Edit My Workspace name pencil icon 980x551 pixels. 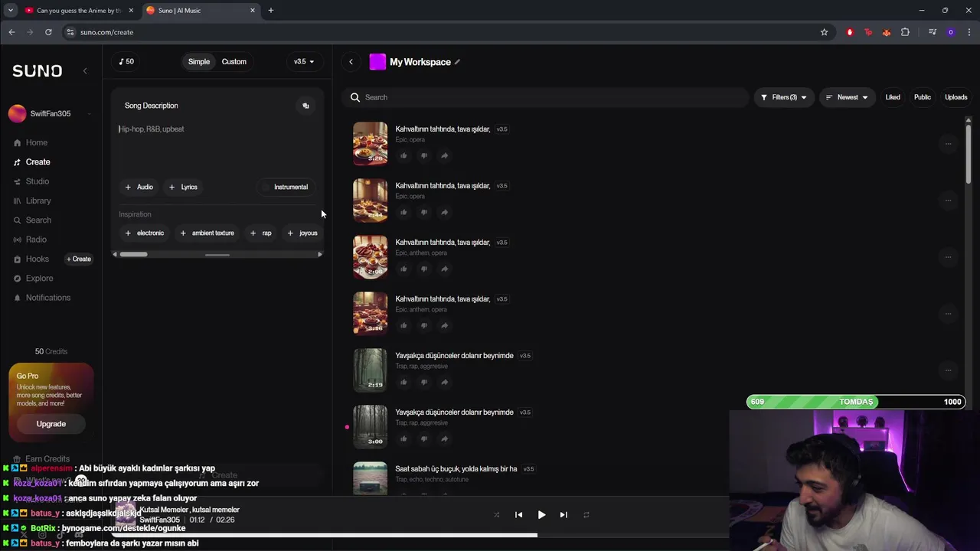457,62
